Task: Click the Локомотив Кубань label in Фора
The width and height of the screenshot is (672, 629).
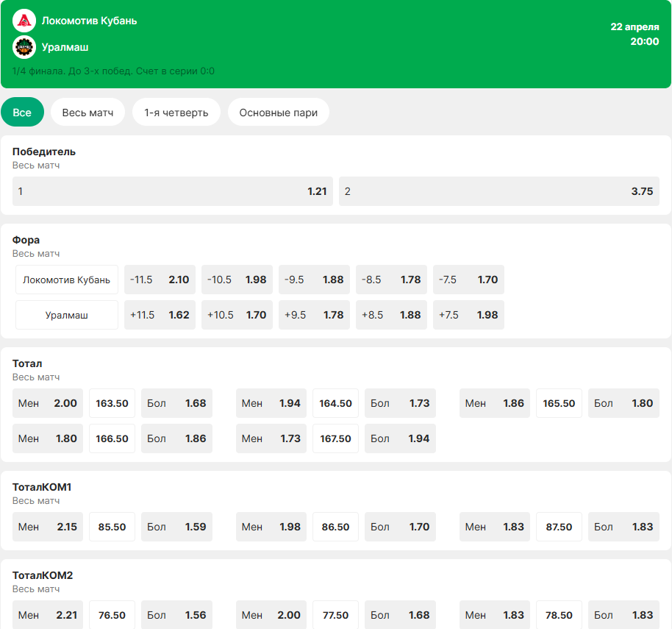Action: coord(67,280)
